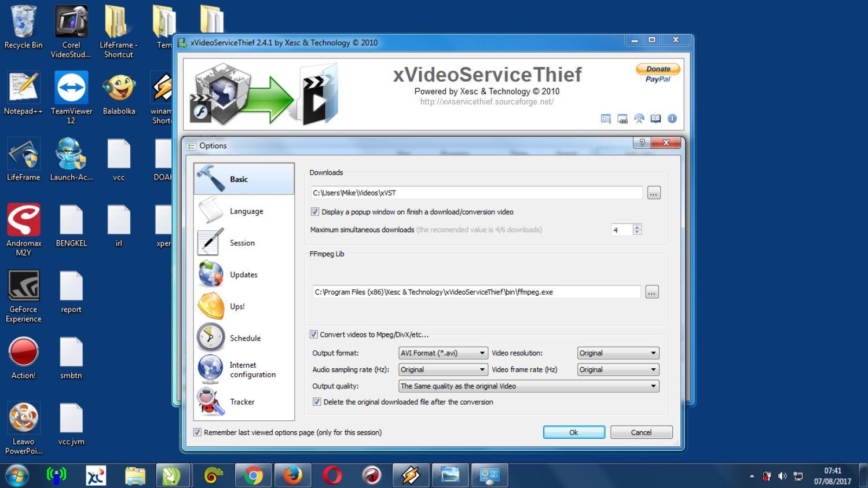Select the Notepad++ desktop icon
This screenshot has width=868, height=488.
coord(23,93)
